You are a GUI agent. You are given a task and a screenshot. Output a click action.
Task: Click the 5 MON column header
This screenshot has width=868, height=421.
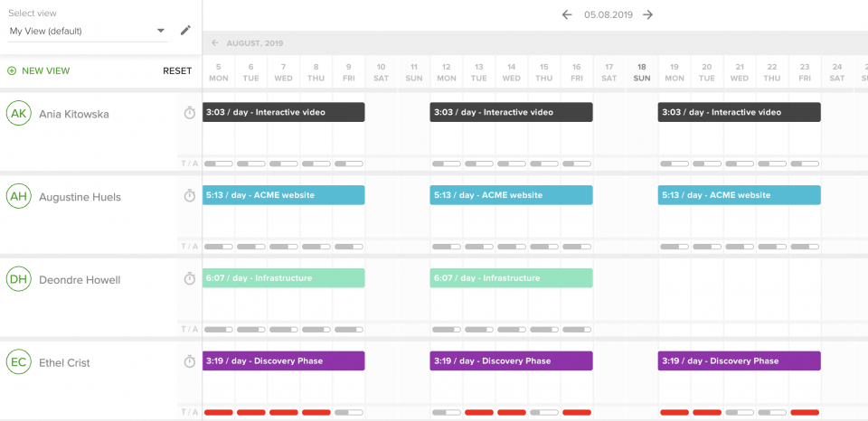[x=219, y=72]
